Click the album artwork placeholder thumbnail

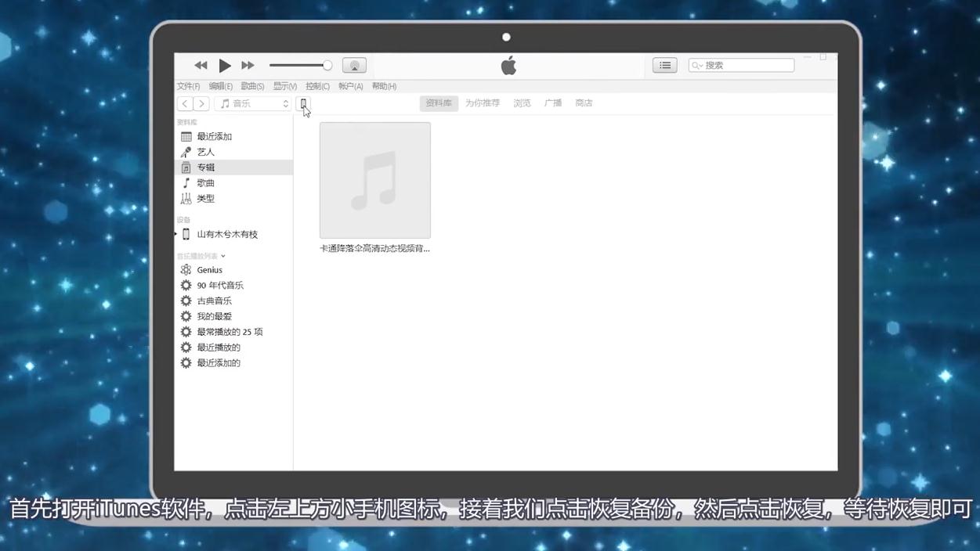coord(375,180)
